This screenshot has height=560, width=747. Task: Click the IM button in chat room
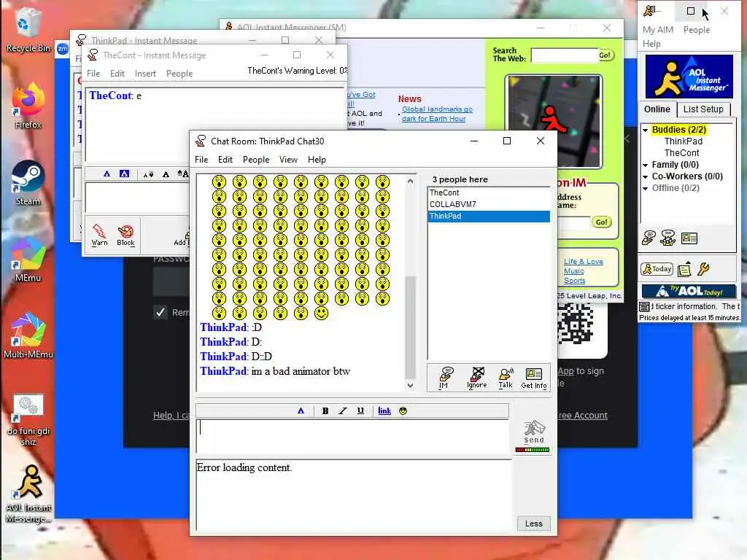tap(444, 378)
